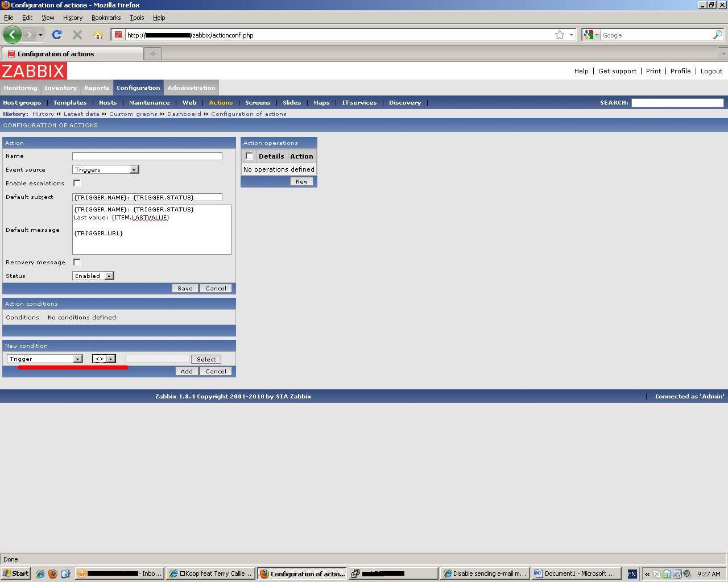Click the Zabbix SEARCH field
728x582 pixels.
(x=677, y=103)
